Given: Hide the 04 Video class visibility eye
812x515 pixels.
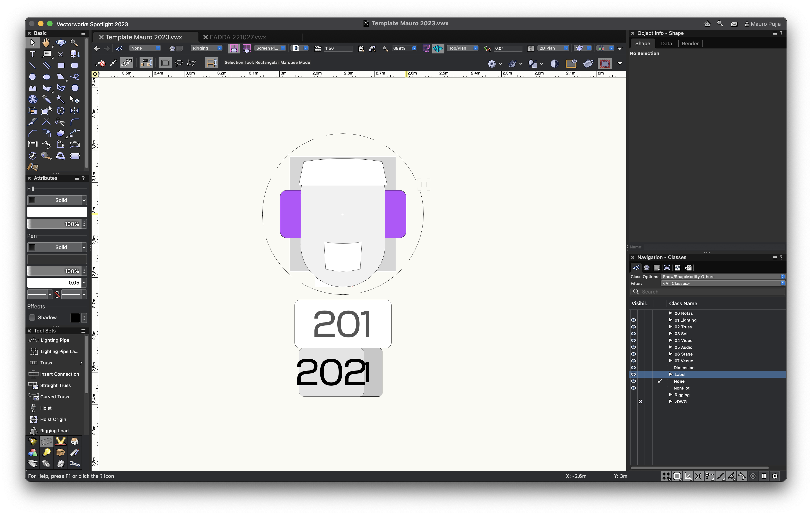Looking at the screenshot, I should 633,340.
